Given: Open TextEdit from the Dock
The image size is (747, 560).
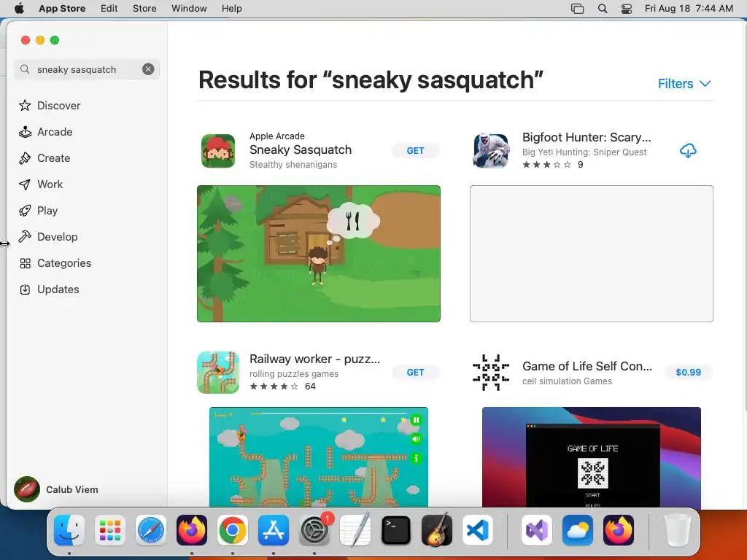Looking at the screenshot, I should 355,531.
